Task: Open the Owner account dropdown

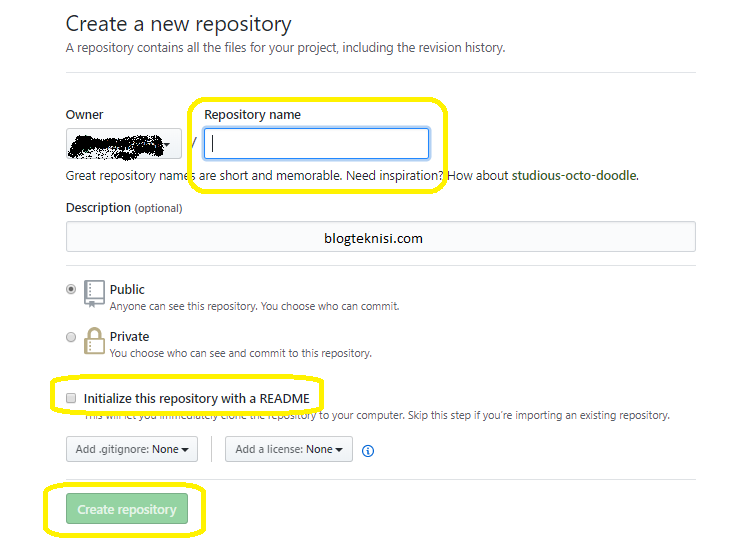Action: pyautogui.click(x=124, y=144)
